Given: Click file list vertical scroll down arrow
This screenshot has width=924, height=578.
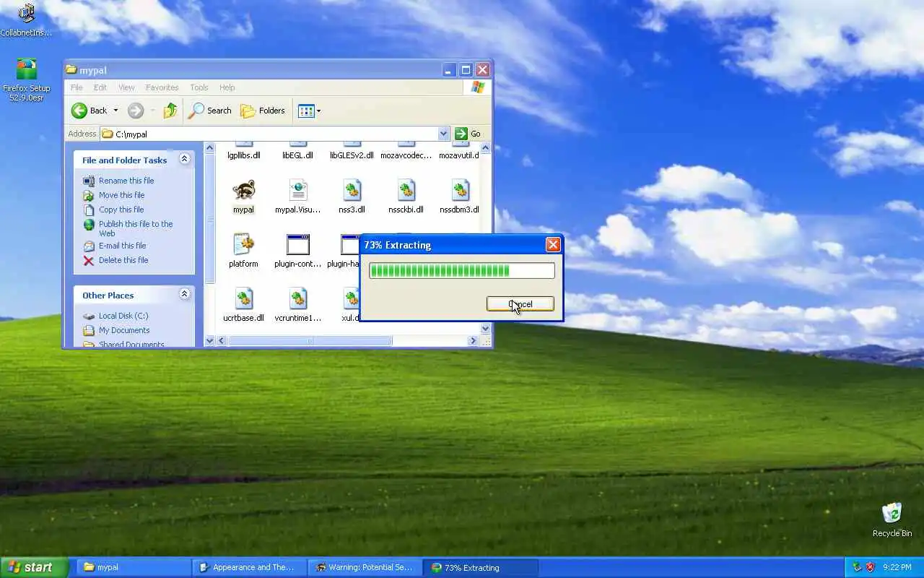Looking at the screenshot, I should tap(485, 329).
